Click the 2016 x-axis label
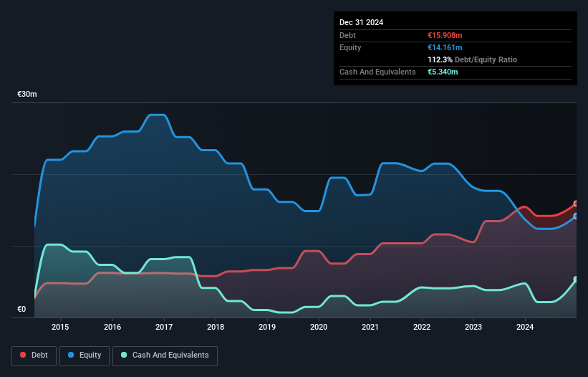The height and width of the screenshot is (377, 588). (x=112, y=327)
